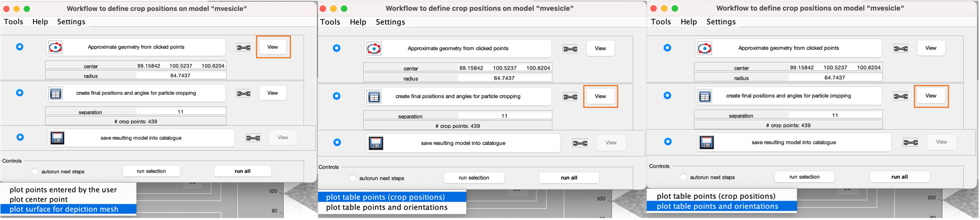This screenshot has width=980, height=220.
Task: Click 'run selection' in right window
Action: pos(805,177)
